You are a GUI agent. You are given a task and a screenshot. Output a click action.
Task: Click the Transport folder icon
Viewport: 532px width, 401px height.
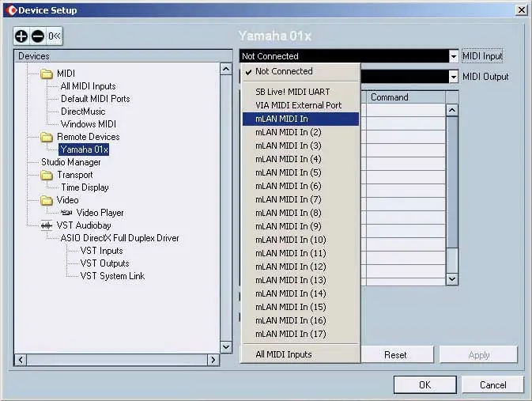[x=47, y=176]
